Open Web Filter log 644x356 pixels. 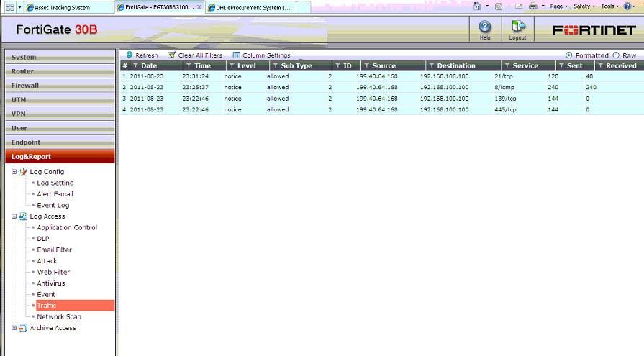53,272
